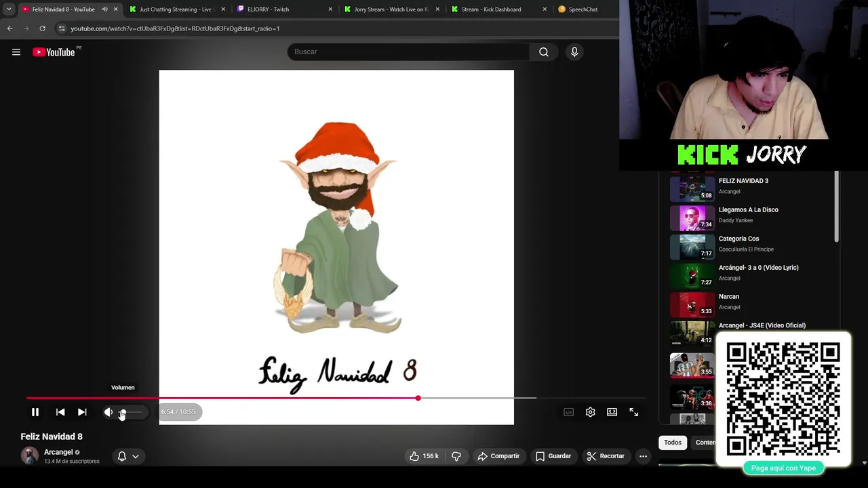868x488 pixels.
Task: Click the Feliz Navidad 8 video title
Action: click(x=52, y=436)
